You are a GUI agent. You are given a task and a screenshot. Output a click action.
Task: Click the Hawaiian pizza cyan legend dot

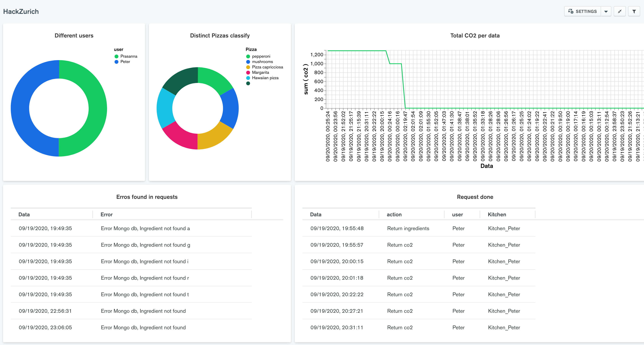click(x=248, y=78)
